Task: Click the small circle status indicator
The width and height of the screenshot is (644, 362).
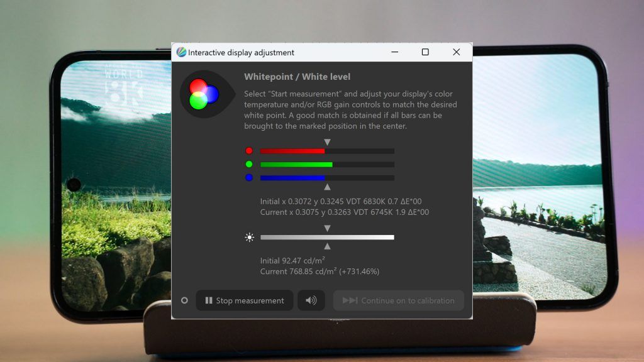Action: point(184,300)
